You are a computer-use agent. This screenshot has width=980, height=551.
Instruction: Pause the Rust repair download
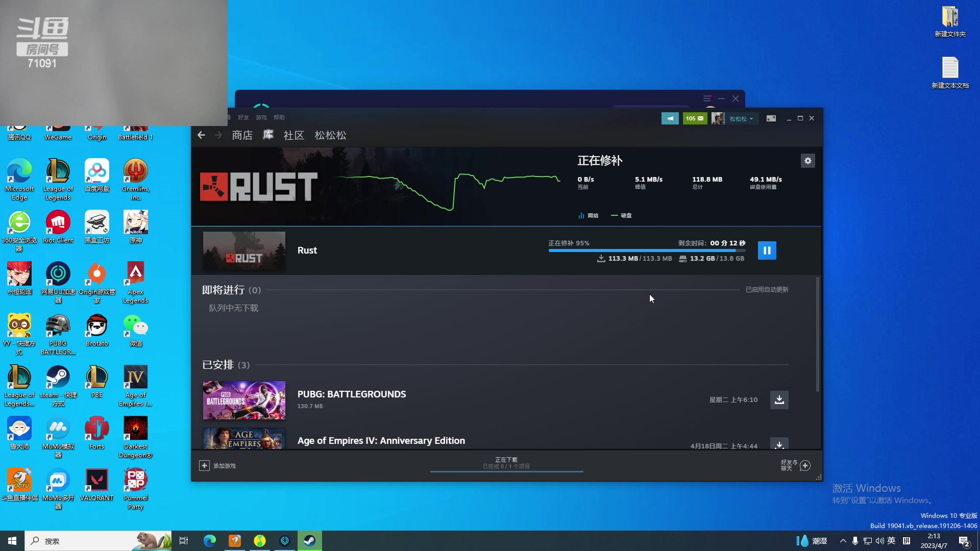point(767,251)
